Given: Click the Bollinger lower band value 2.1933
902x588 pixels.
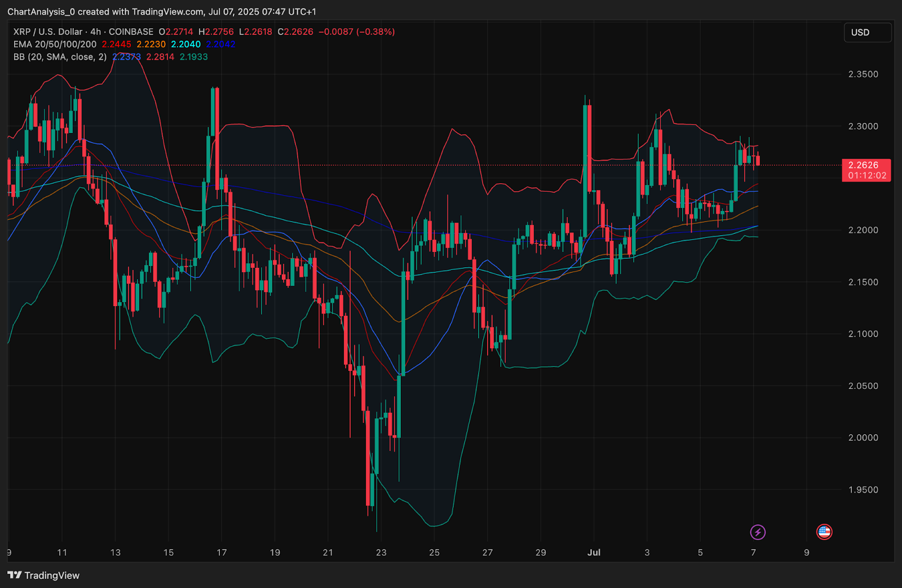Looking at the screenshot, I should 193,57.
